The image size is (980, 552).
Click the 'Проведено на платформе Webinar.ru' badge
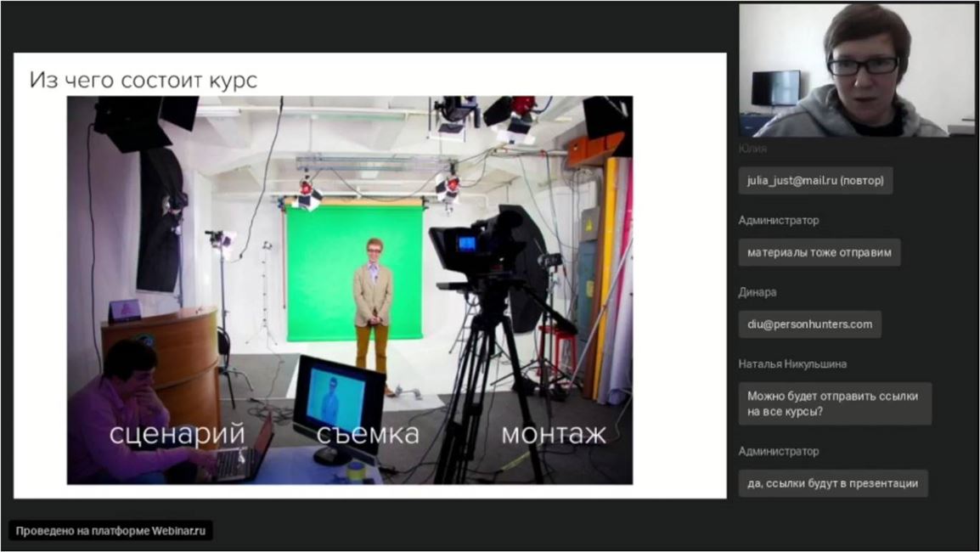tap(110, 531)
